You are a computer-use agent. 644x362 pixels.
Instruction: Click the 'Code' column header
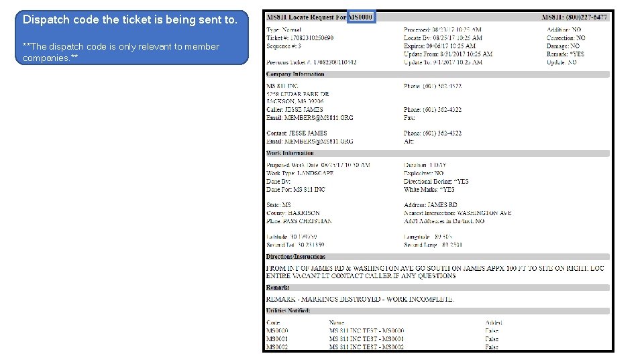pos(273,322)
